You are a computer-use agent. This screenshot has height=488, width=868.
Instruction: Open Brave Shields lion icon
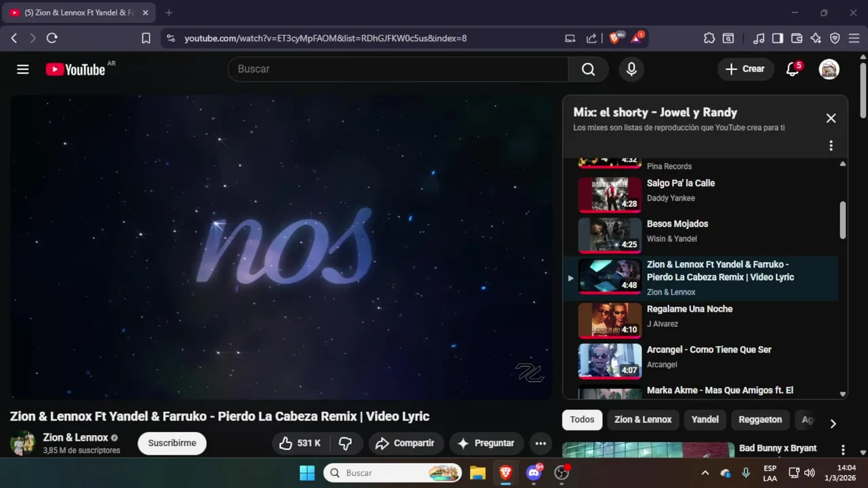click(616, 38)
